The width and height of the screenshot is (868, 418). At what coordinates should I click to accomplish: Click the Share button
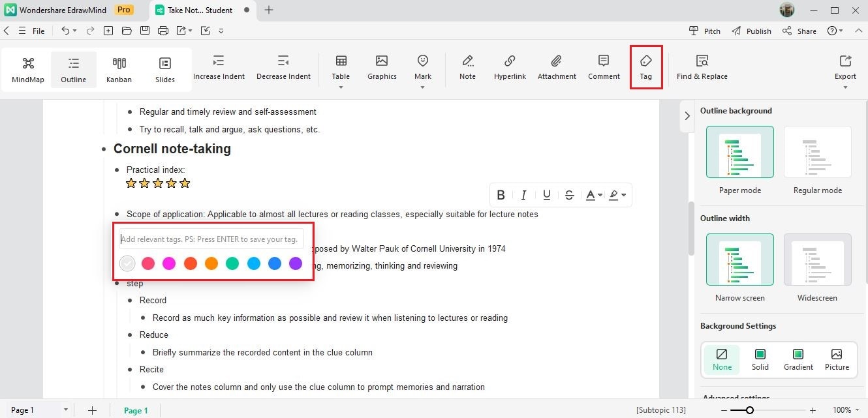(x=799, y=31)
